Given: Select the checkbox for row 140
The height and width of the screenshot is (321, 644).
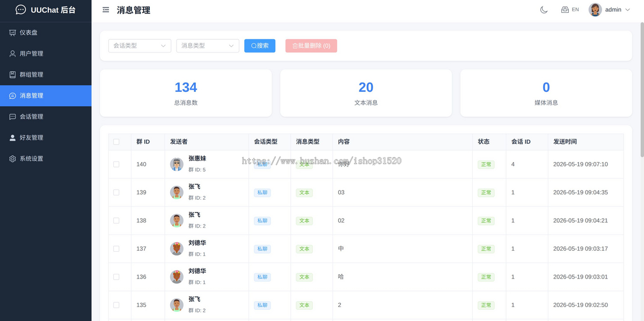Looking at the screenshot, I should pos(116,164).
